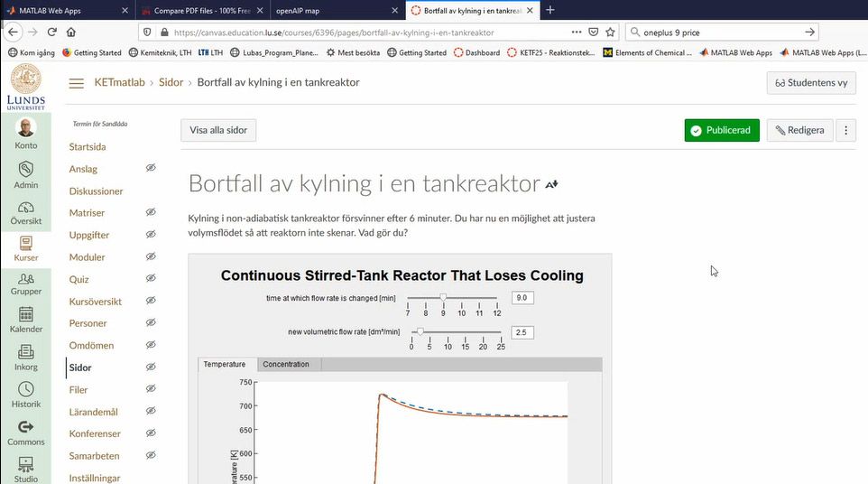Toggle the green Publicerad status button
The image size is (868, 484).
click(721, 130)
